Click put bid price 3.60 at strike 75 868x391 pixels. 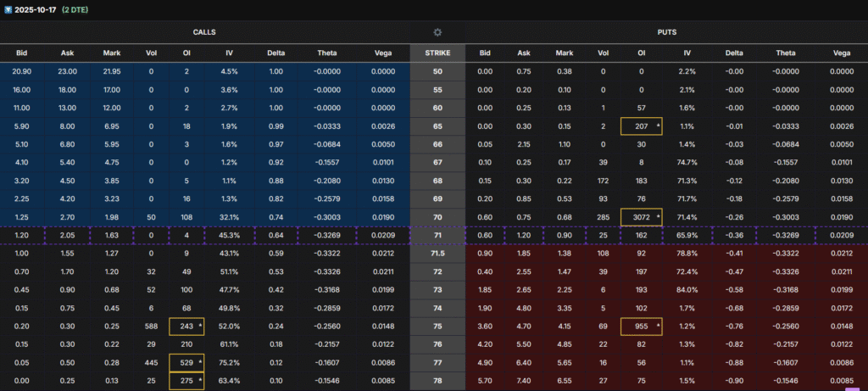click(x=485, y=325)
